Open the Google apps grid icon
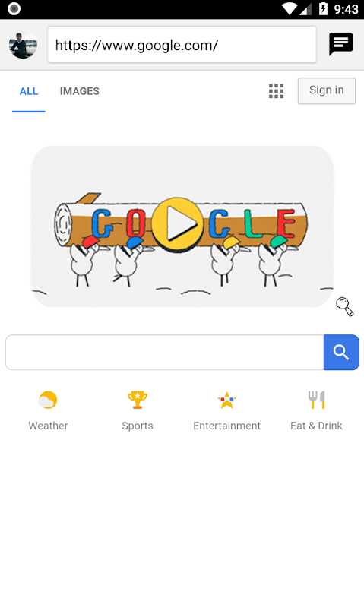The width and height of the screenshot is (364, 608). pyautogui.click(x=276, y=91)
